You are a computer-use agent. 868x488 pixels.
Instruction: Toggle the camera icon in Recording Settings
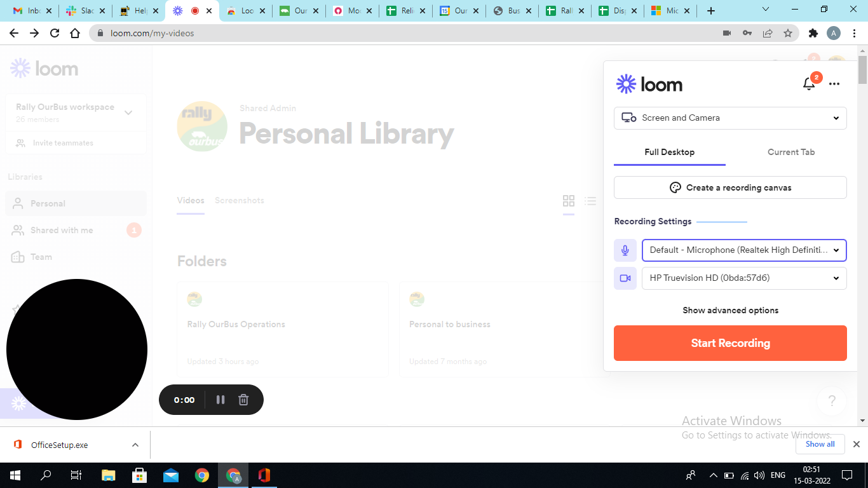[625, 278]
